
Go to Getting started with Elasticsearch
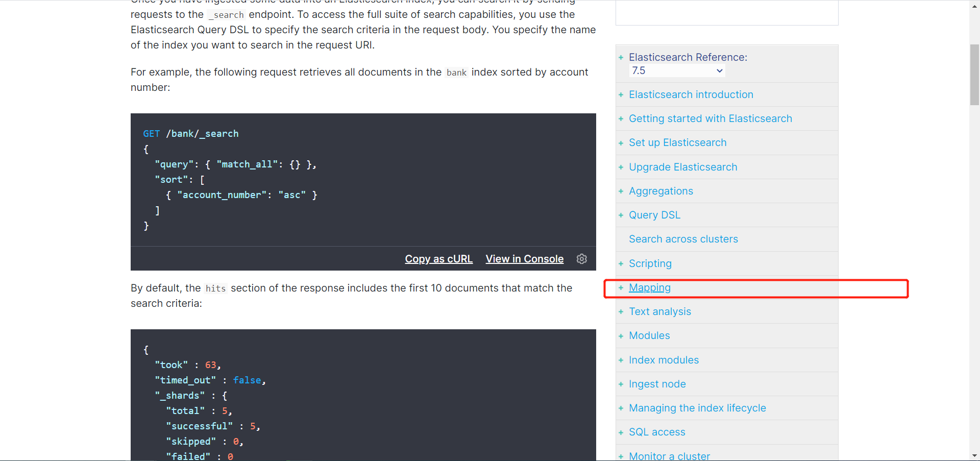point(710,118)
